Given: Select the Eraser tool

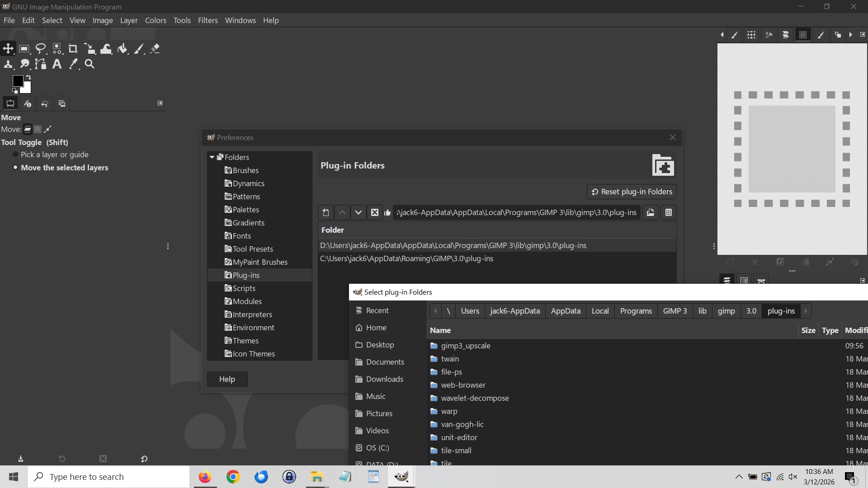Looking at the screenshot, I should click(x=155, y=49).
